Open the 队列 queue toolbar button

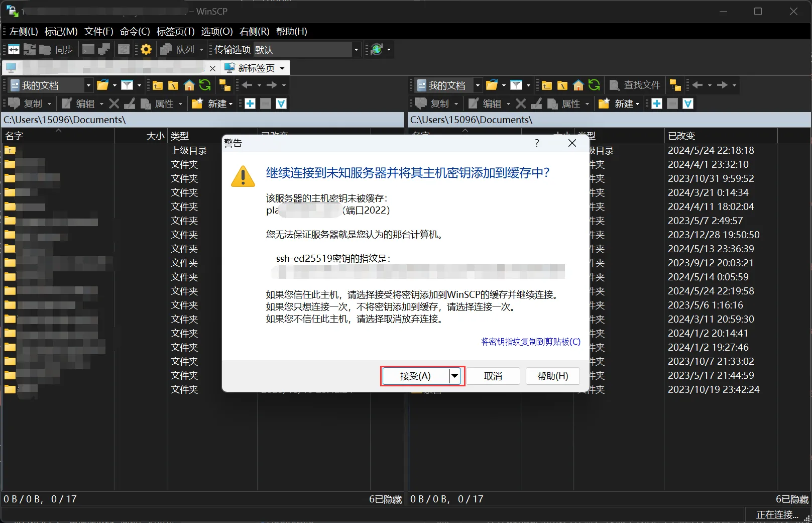click(178, 49)
